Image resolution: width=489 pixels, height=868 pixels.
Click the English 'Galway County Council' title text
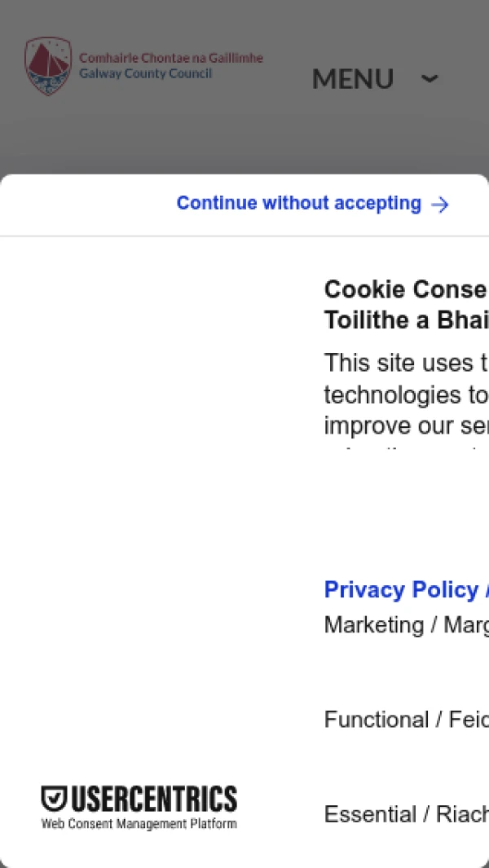click(x=146, y=74)
